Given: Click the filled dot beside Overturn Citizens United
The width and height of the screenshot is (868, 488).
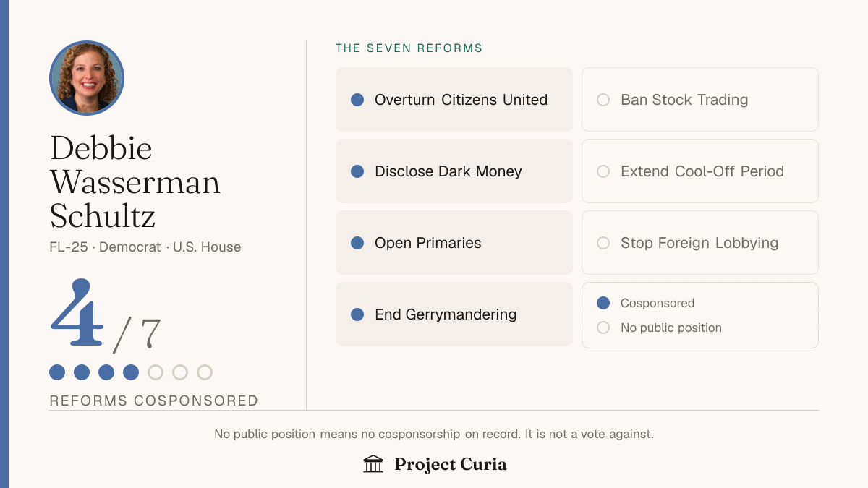Looking at the screenshot, I should [357, 100].
